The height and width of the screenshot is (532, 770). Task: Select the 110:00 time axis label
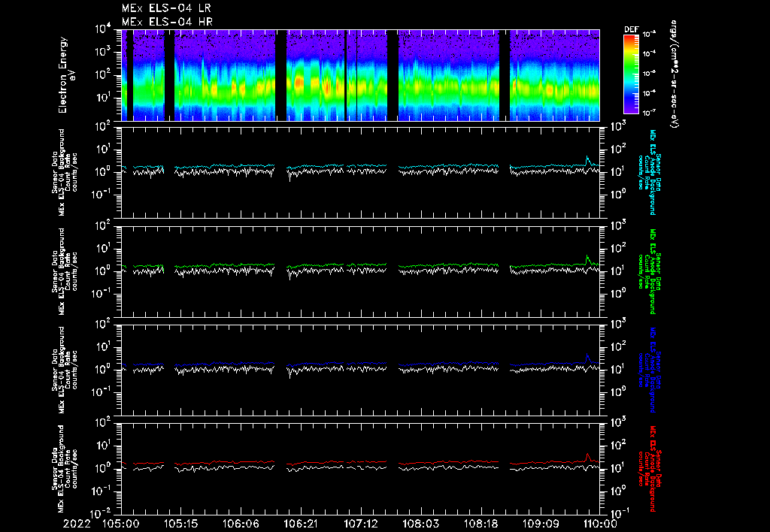[x=600, y=524]
